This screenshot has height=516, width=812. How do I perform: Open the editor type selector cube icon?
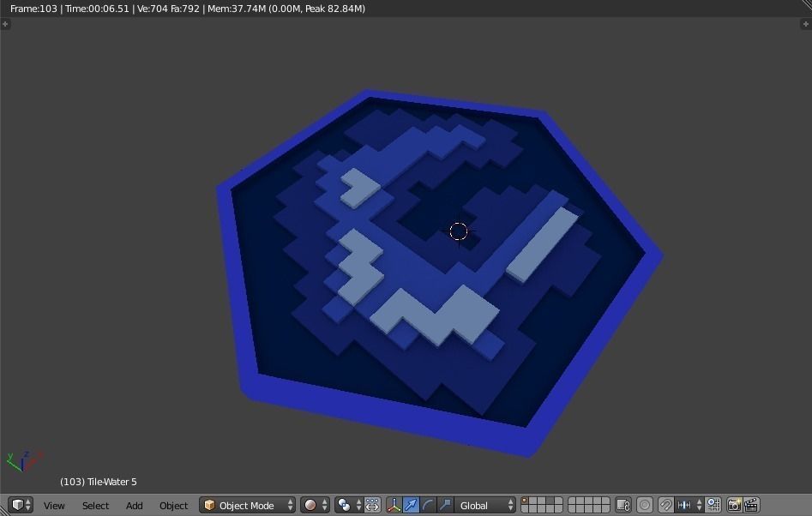[21, 505]
